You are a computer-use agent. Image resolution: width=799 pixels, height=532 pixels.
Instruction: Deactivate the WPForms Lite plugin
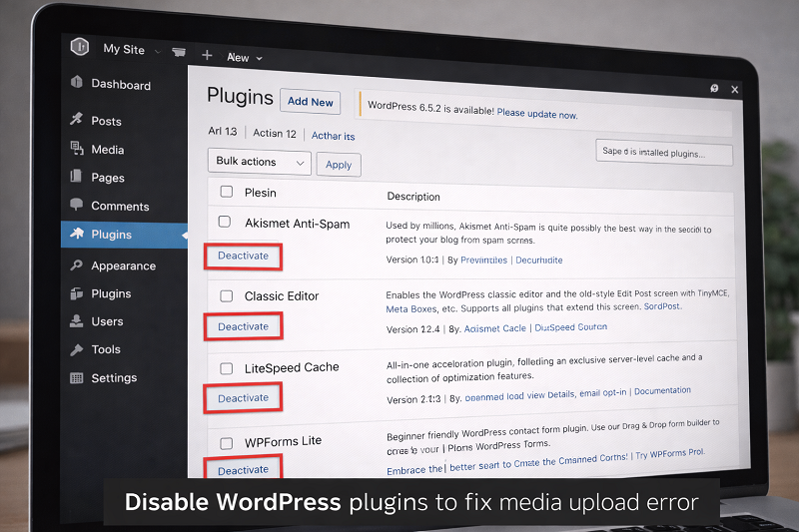[x=243, y=469]
